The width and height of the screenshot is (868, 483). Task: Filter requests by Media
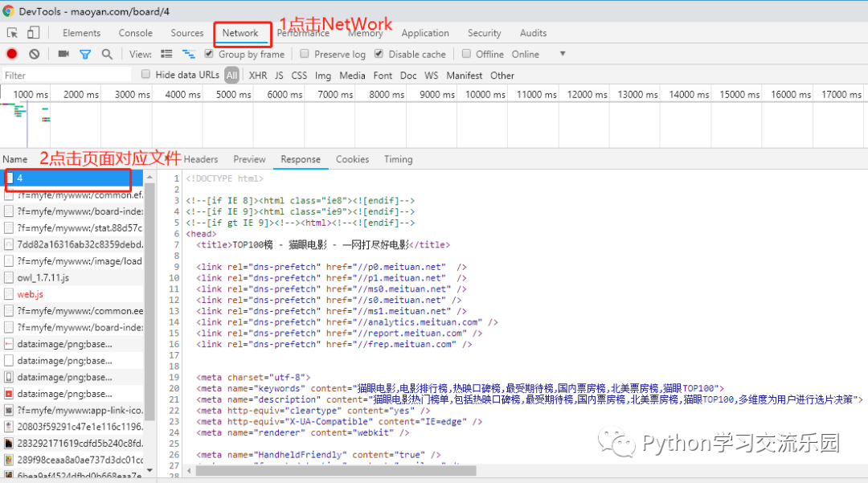(x=352, y=76)
